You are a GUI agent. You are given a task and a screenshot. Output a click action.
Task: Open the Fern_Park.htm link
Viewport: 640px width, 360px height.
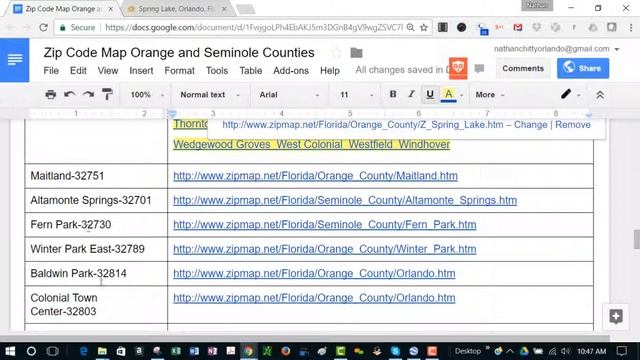pos(324,225)
